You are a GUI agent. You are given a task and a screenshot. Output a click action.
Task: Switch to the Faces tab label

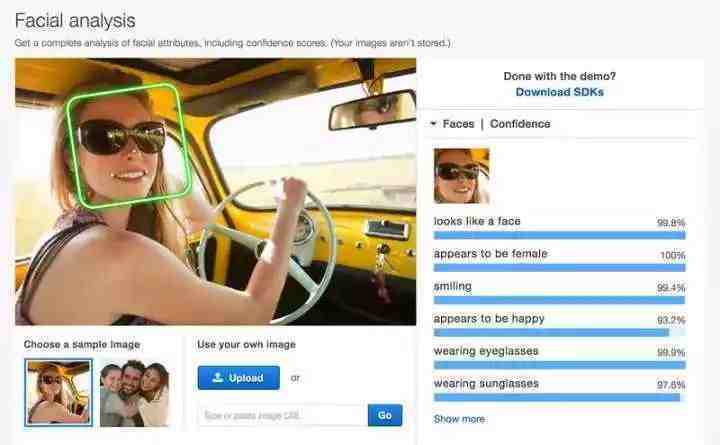[x=458, y=124]
